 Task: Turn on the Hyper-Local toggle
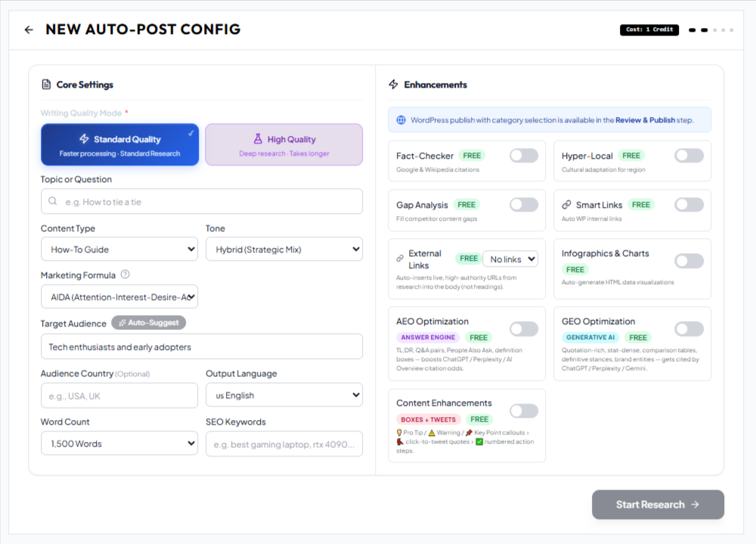(x=689, y=156)
